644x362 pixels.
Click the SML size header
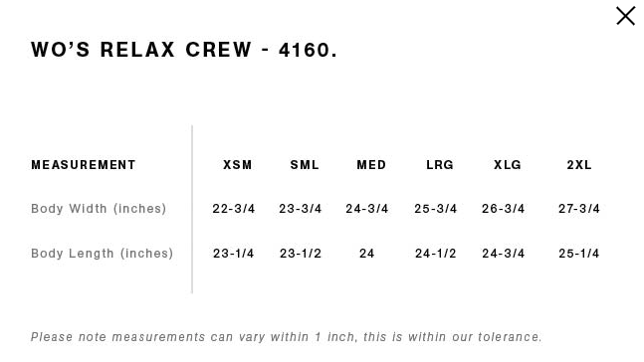[305, 165]
